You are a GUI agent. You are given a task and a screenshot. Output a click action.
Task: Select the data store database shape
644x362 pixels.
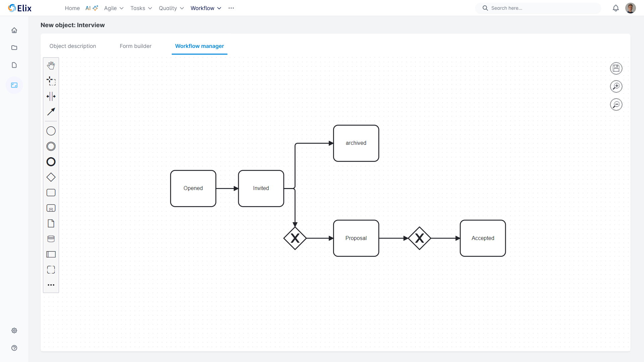click(51, 239)
